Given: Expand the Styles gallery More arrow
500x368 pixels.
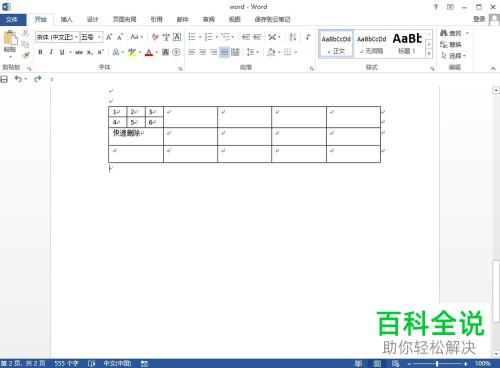Looking at the screenshot, I should (x=429, y=54).
